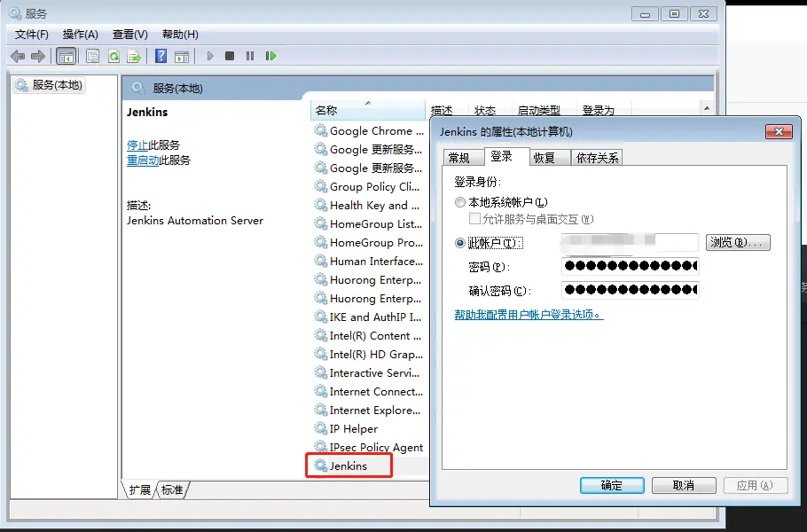Toggle the show/hide console tree icon
This screenshot has width=807, height=532.
tap(67, 56)
